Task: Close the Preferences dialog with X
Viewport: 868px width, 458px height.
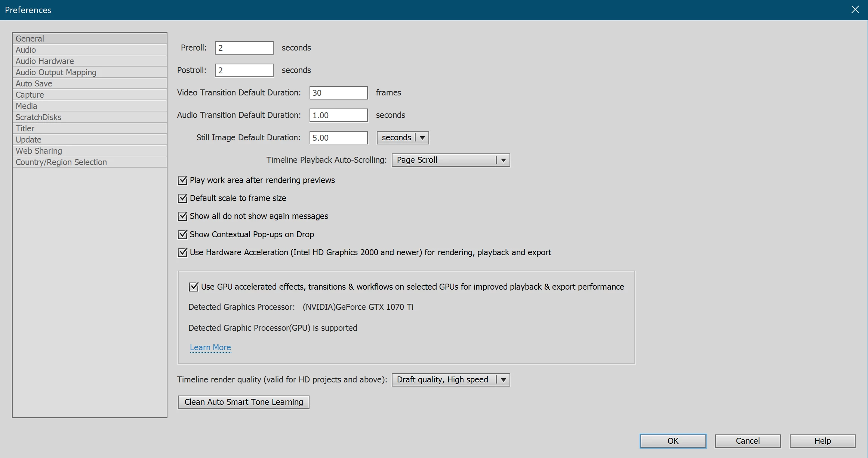Action: 855,10
